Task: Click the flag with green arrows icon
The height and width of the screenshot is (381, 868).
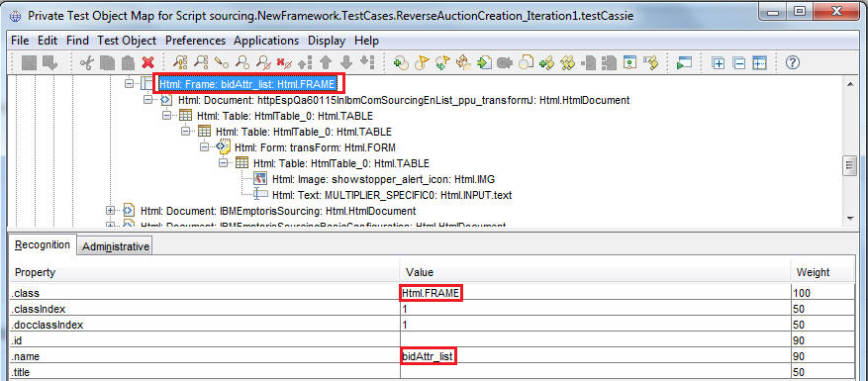Action: (442, 63)
